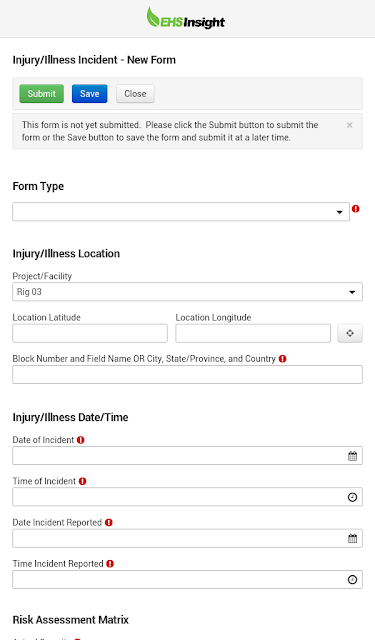Open clock picker for Time Incident Reported
The height and width of the screenshot is (640, 375).
(353, 580)
